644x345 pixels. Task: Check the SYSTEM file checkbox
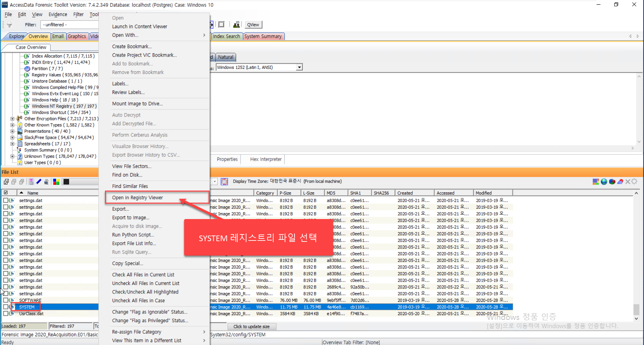(6, 307)
